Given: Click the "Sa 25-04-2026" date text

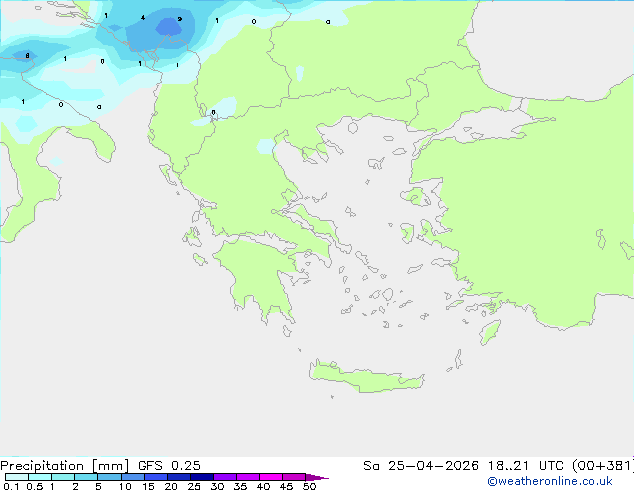Looking at the screenshot, I should tap(421, 466).
